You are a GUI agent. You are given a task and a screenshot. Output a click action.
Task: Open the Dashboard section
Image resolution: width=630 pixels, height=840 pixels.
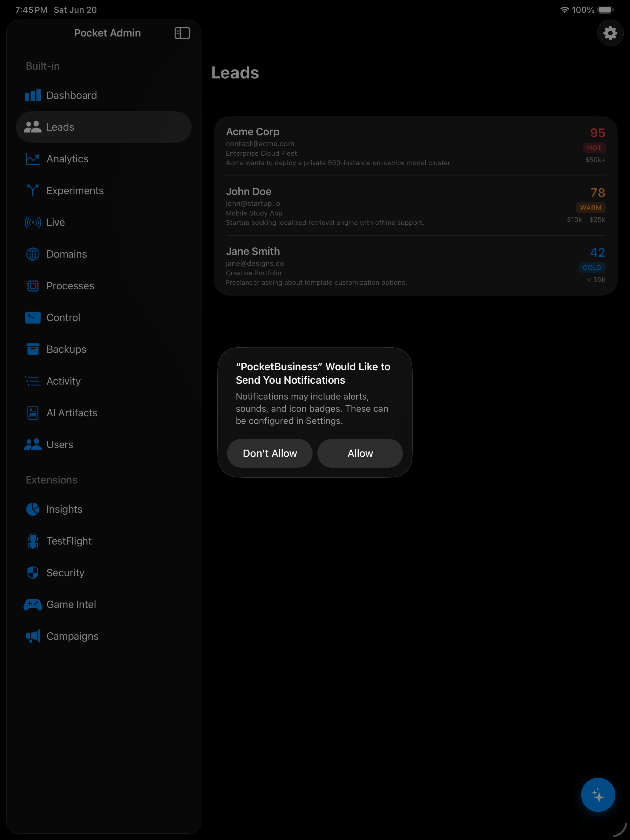(104, 95)
